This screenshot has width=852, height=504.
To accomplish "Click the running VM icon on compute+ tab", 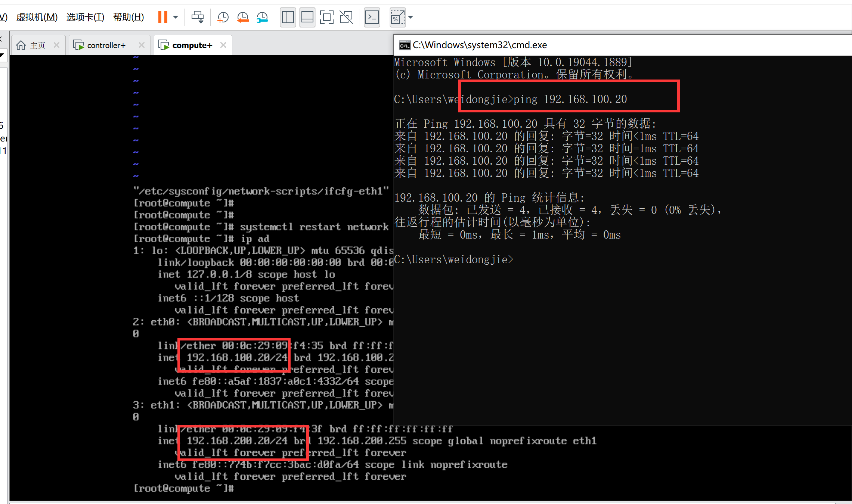I will coord(164,45).
